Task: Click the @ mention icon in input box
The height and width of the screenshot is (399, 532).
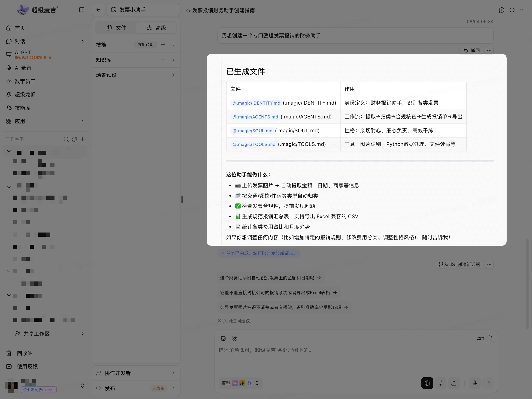Action: point(234,339)
